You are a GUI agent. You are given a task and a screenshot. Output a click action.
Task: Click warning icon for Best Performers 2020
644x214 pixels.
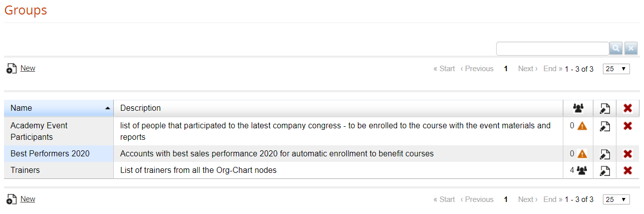(582, 154)
